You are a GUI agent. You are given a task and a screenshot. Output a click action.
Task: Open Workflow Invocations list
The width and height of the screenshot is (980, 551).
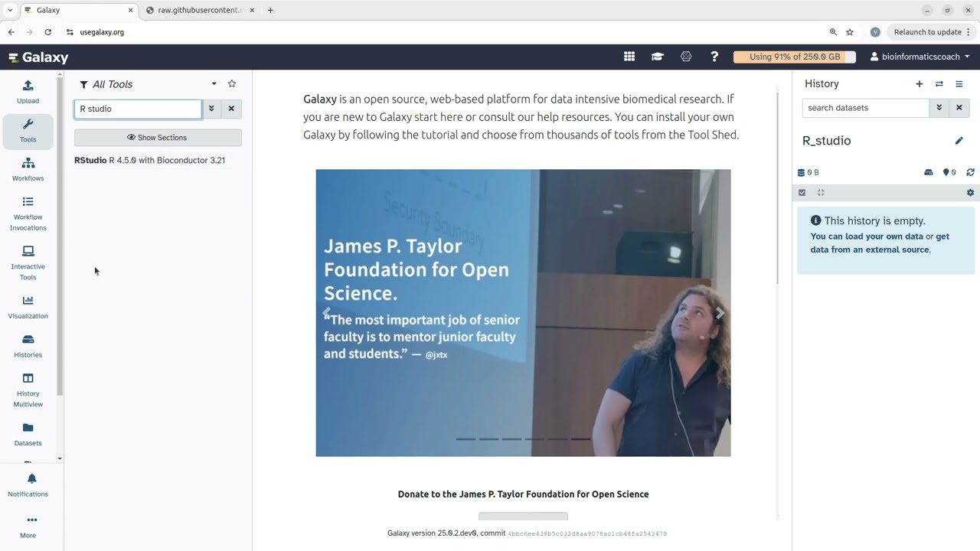[x=28, y=214]
